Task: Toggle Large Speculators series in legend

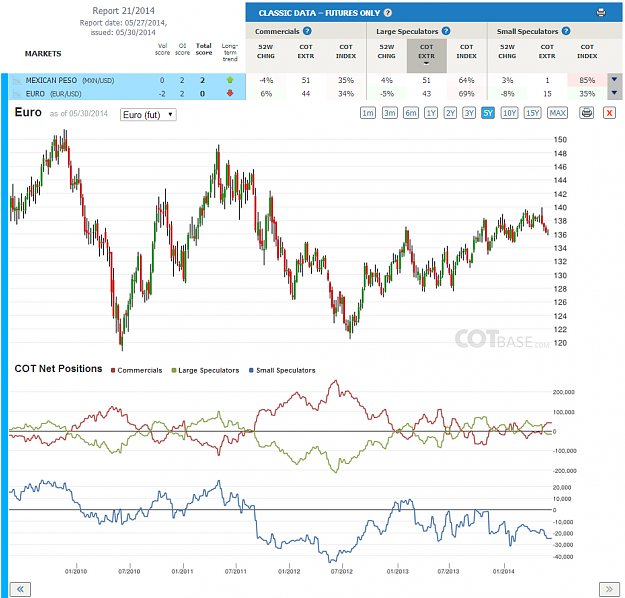Action: tap(205, 370)
